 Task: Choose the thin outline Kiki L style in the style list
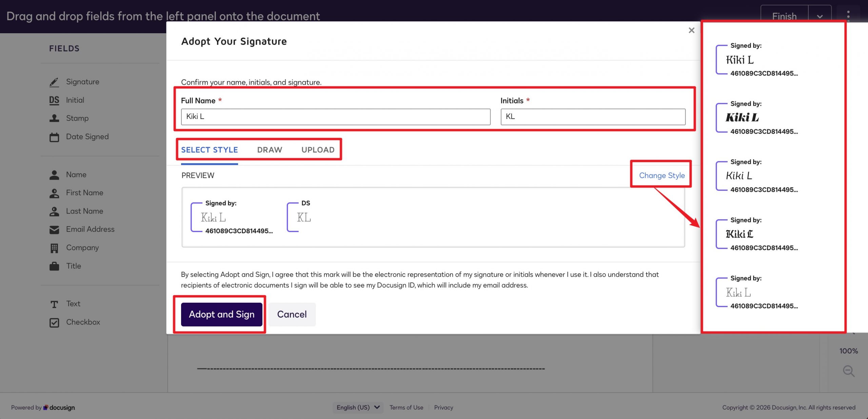tap(757, 292)
